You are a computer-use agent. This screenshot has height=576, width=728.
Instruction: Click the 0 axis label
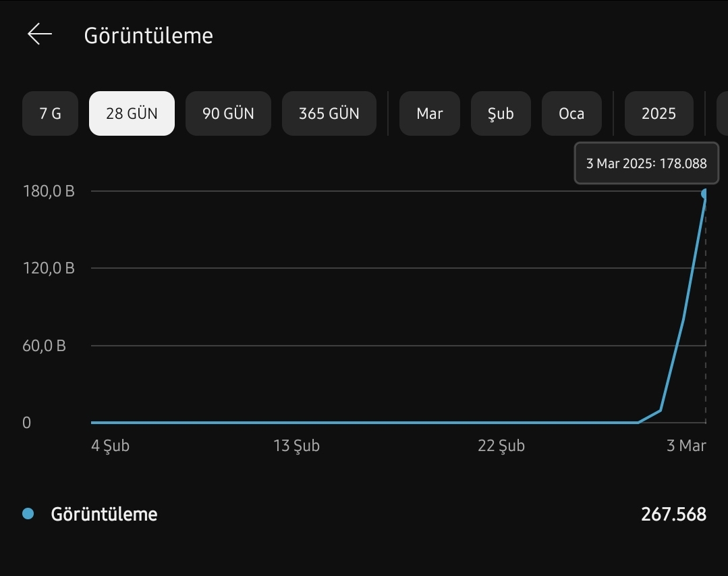pyautogui.click(x=26, y=423)
